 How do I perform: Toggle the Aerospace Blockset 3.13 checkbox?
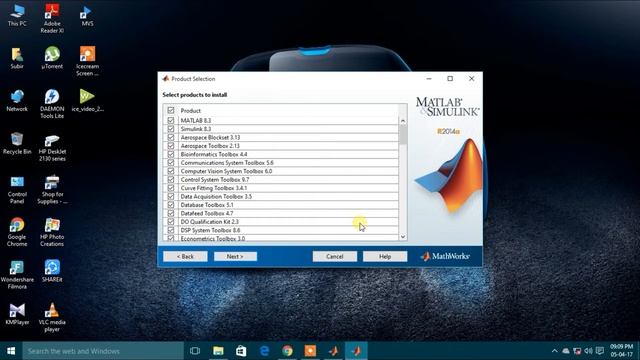171,137
